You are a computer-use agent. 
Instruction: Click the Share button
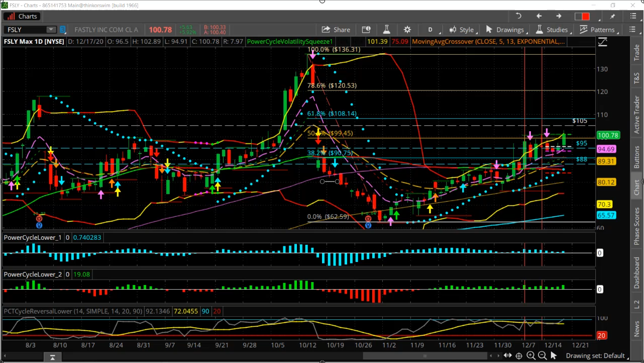click(x=336, y=30)
